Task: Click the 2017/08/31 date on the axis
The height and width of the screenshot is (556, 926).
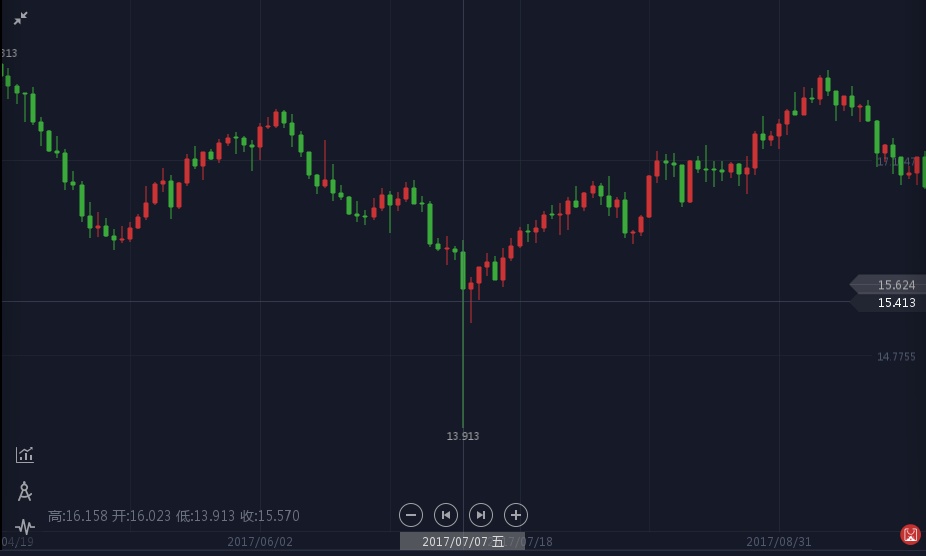Action: click(x=779, y=542)
